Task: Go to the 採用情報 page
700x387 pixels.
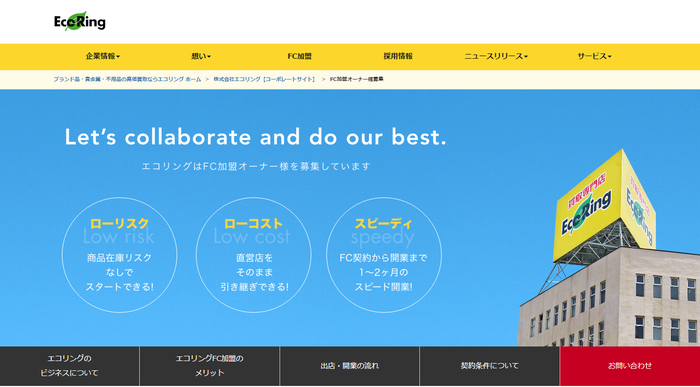Action: 398,56
